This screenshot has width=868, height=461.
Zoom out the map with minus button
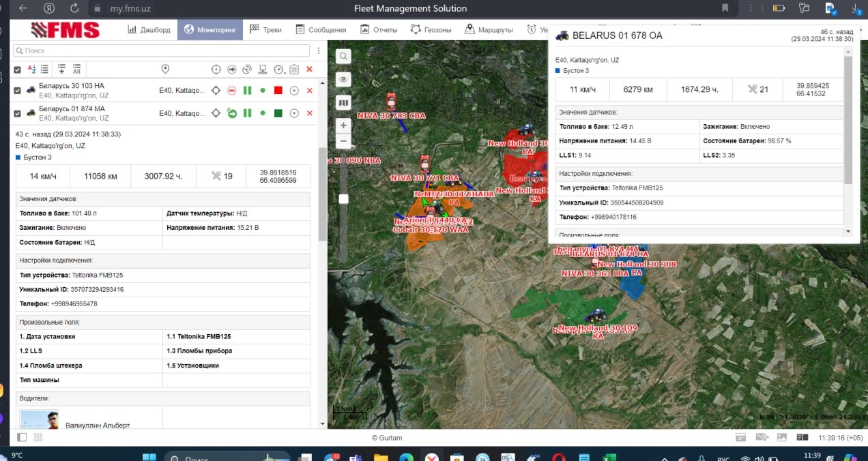(x=343, y=141)
